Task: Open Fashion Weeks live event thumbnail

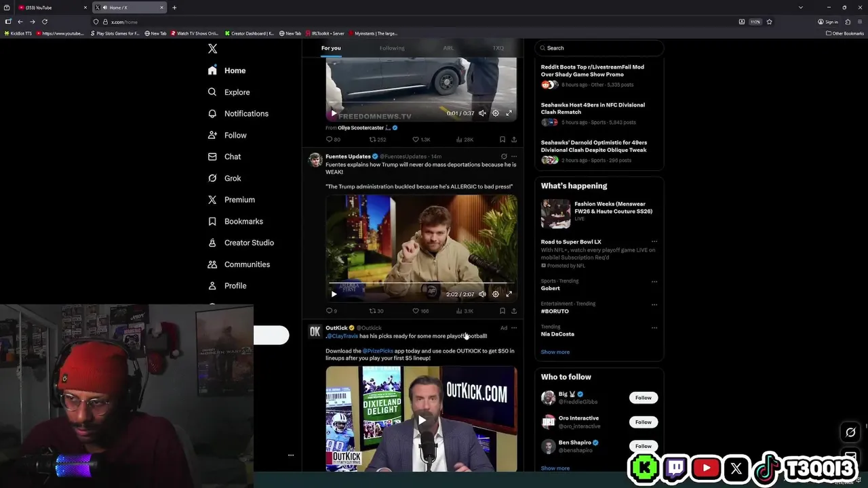Action: pyautogui.click(x=555, y=214)
